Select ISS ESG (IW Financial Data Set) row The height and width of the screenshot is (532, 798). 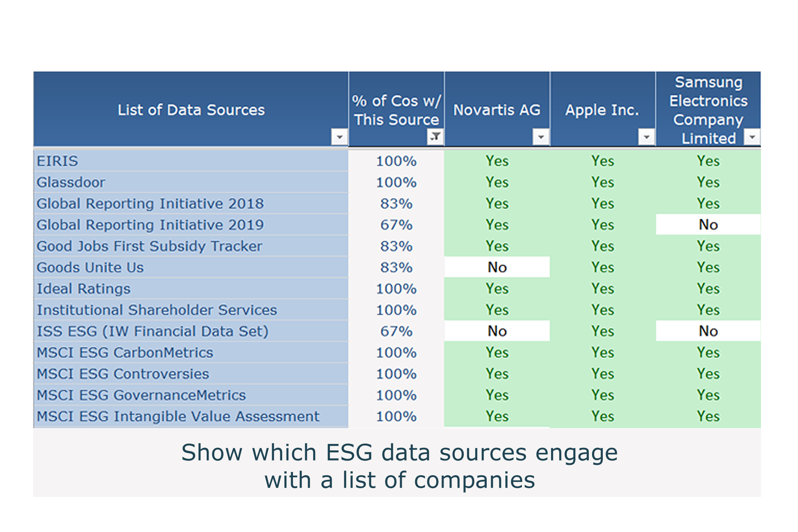(191, 331)
